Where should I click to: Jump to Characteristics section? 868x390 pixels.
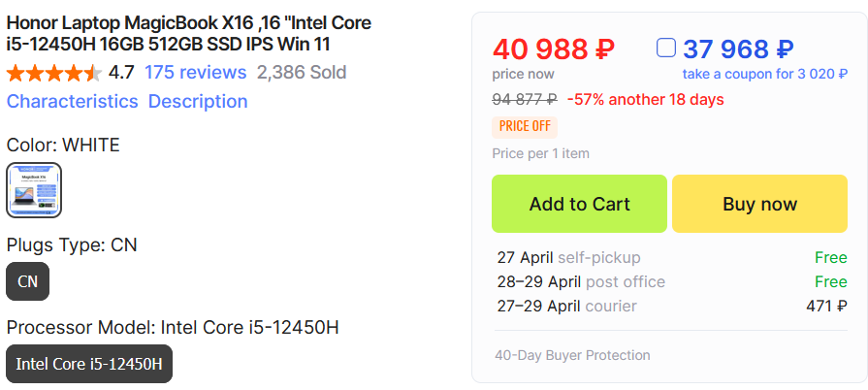coord(73,102)
